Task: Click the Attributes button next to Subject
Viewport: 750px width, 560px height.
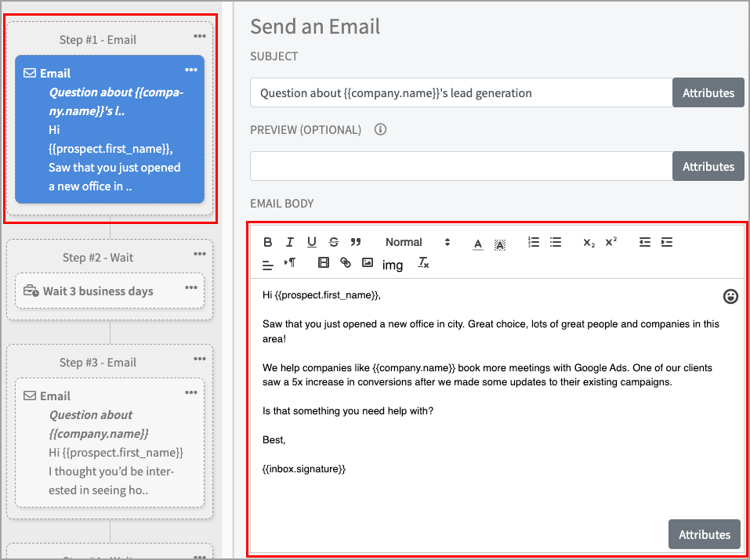Action: pyautogui.click(x=708, y=92)
